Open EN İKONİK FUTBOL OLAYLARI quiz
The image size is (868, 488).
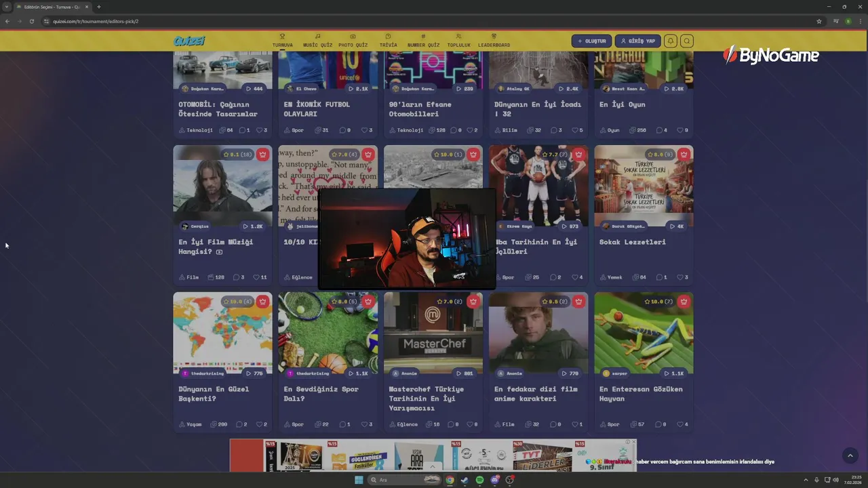click(317, 109)
